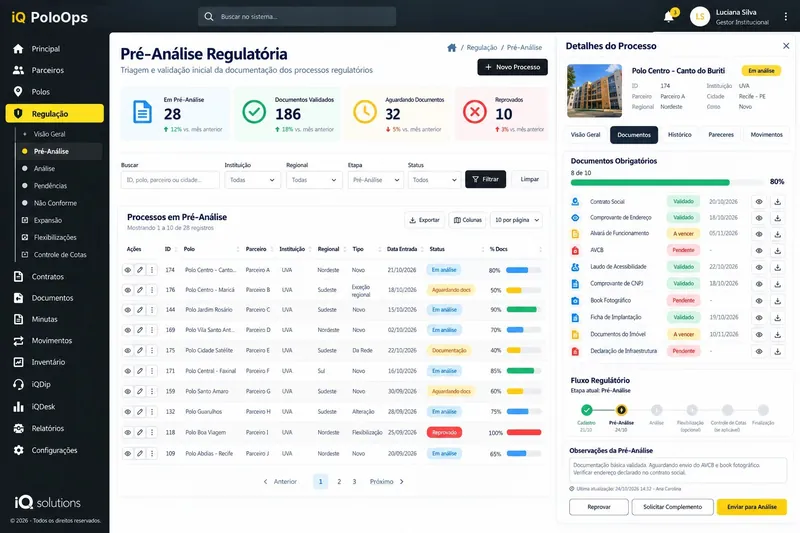Change the 10 por página selector
The height and width of the screenshot is (533, 800).
point(516,220)
